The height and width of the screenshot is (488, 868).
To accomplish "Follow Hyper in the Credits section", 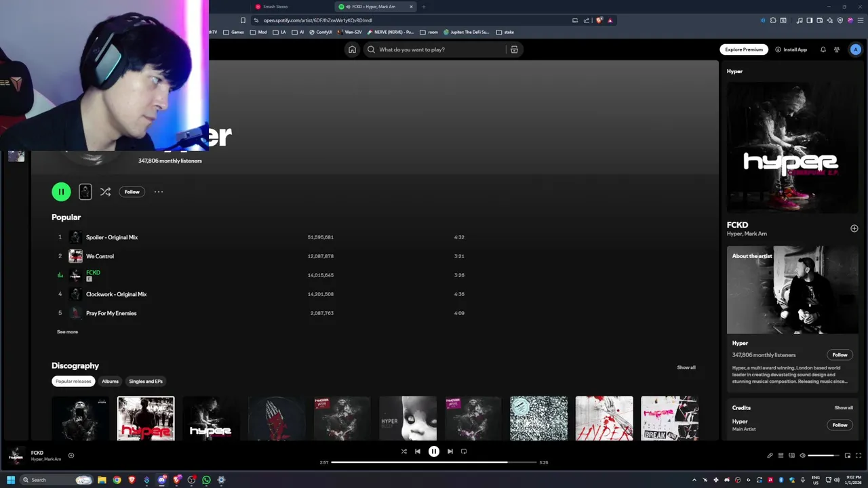I will 840,425.
